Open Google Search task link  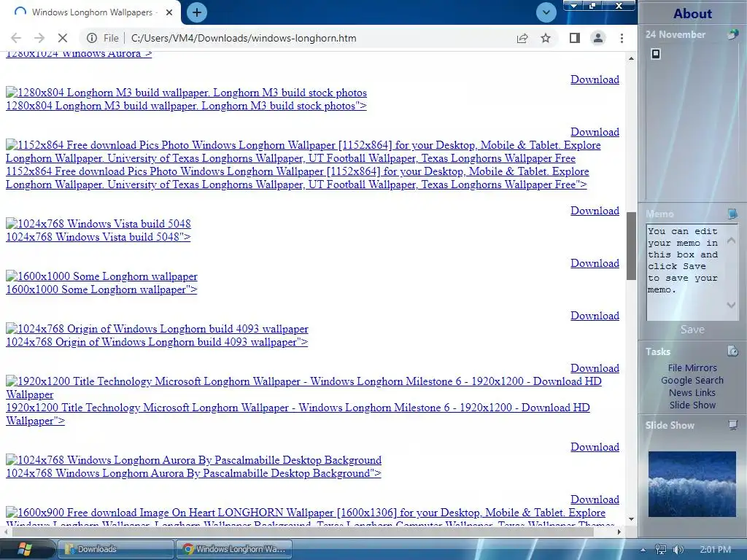692,380
